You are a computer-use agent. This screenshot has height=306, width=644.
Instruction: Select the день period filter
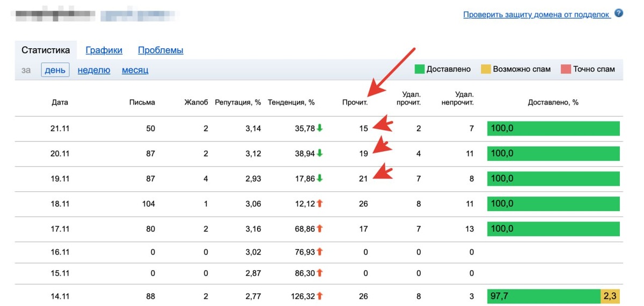click(55, 70)
